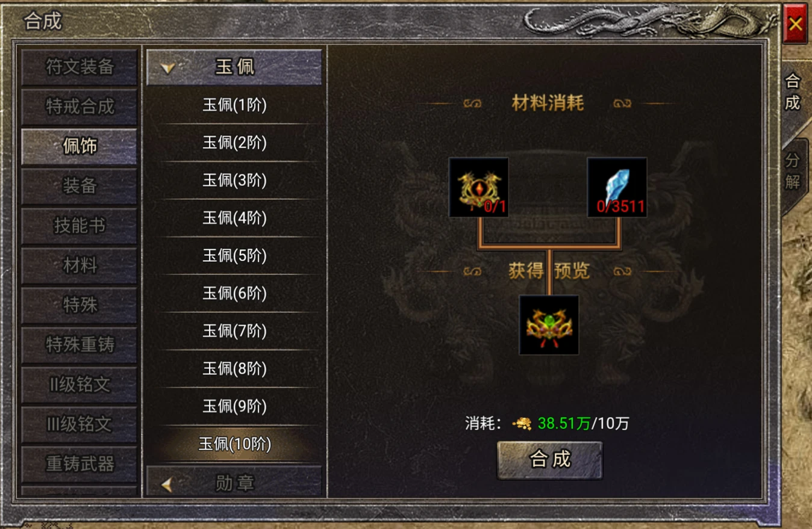Open the 符文装备 category
This screenshot has height=529, width=812.
click(80, 67)
